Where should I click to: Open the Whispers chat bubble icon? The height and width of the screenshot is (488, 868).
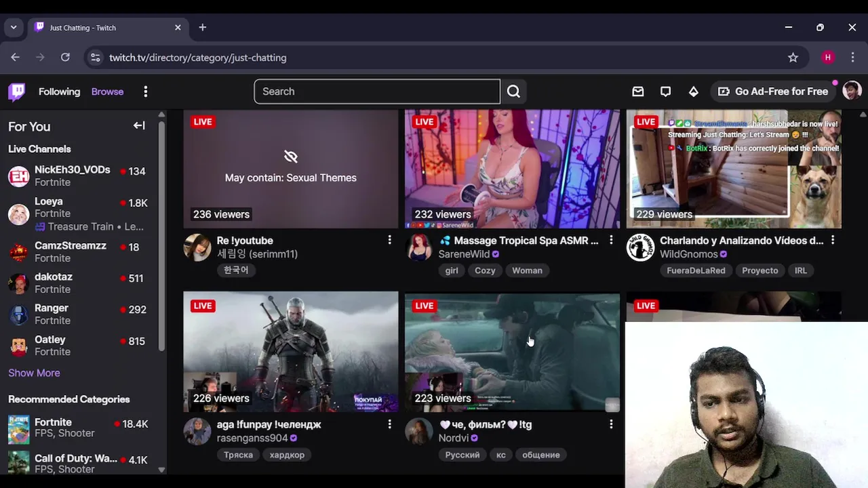[x=665, y=91]
